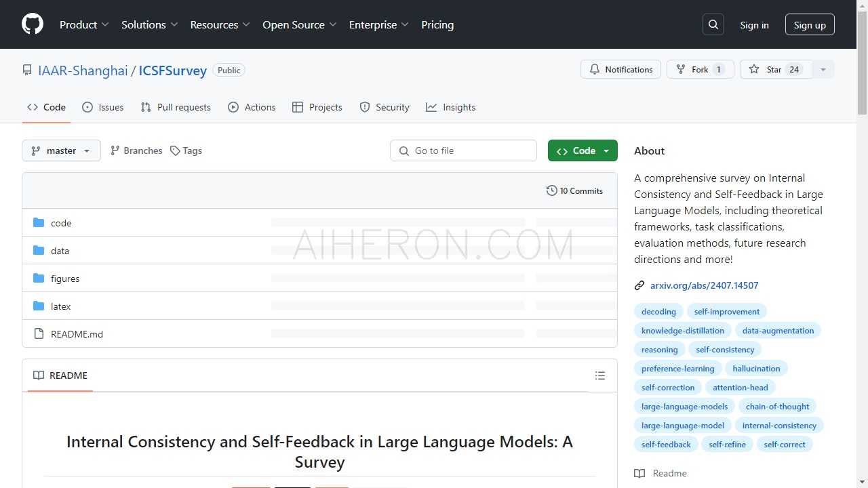Click the Commits history clock icon
868x488 pixels.
click(x=551, y=191)
